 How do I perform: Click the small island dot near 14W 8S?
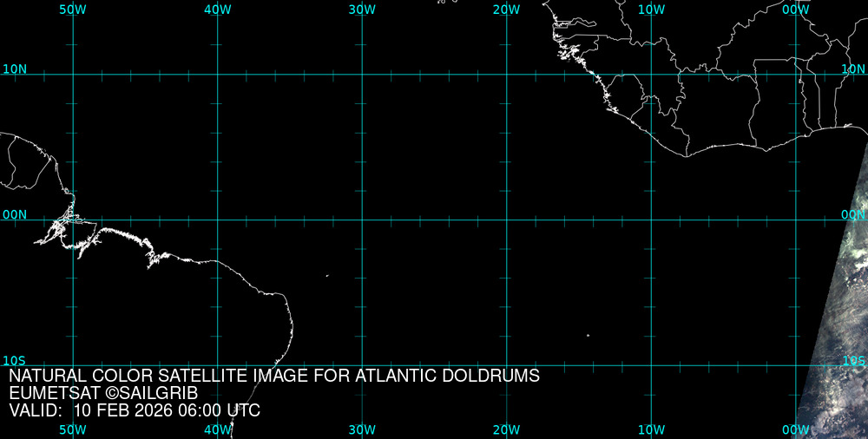click(588, 335)
